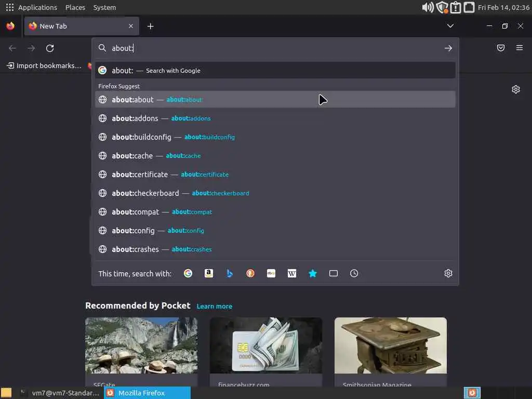The width and height of the screenshot is (532, 399).
Task: Personalize new tab with the gear icon
Action: point(516,89)
